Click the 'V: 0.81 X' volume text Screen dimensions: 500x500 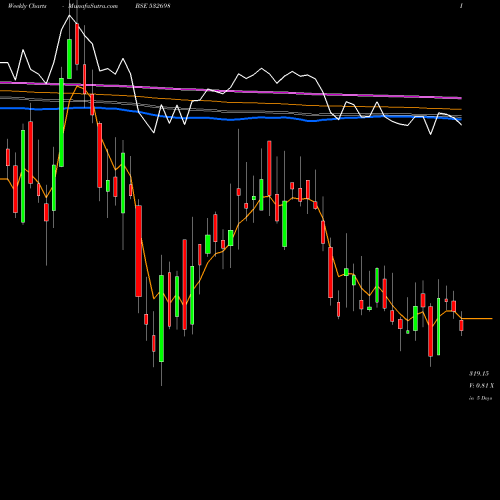tap(481, 386)
